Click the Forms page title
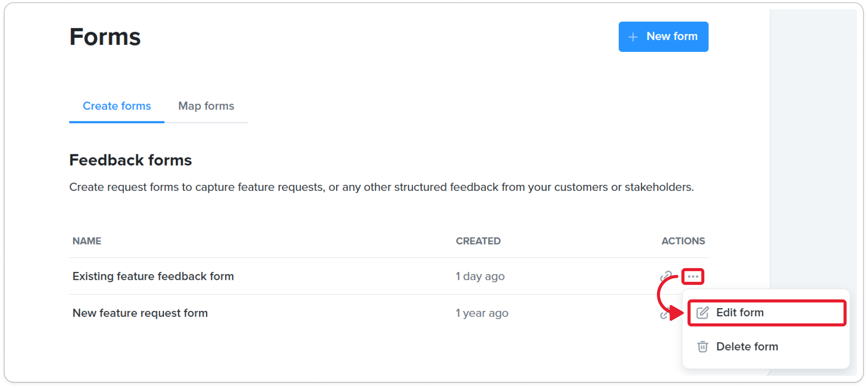This screenshot has height=388, width=868. click(x=105, y=37)
